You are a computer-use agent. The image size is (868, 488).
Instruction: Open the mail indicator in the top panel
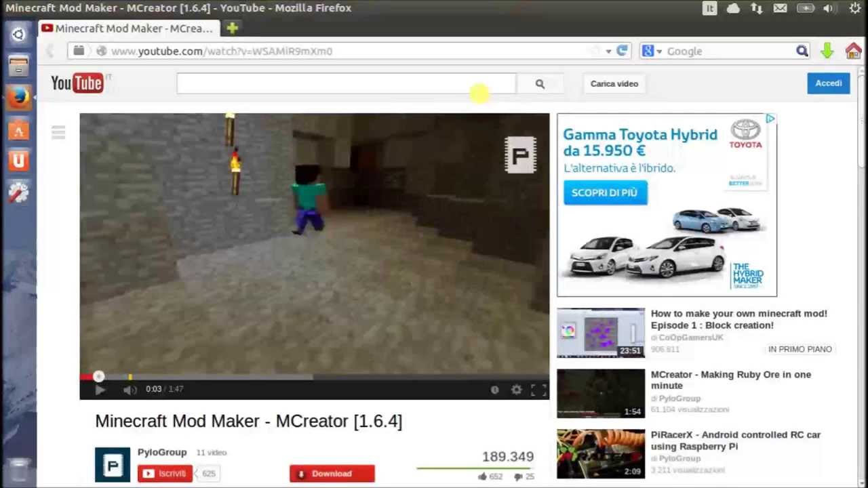[781, 8]
